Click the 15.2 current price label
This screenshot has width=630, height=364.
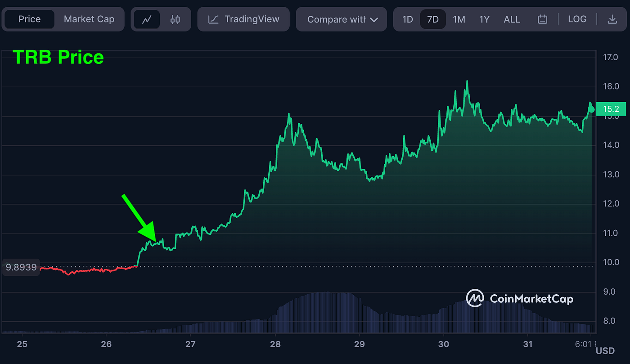pos(611,109)
